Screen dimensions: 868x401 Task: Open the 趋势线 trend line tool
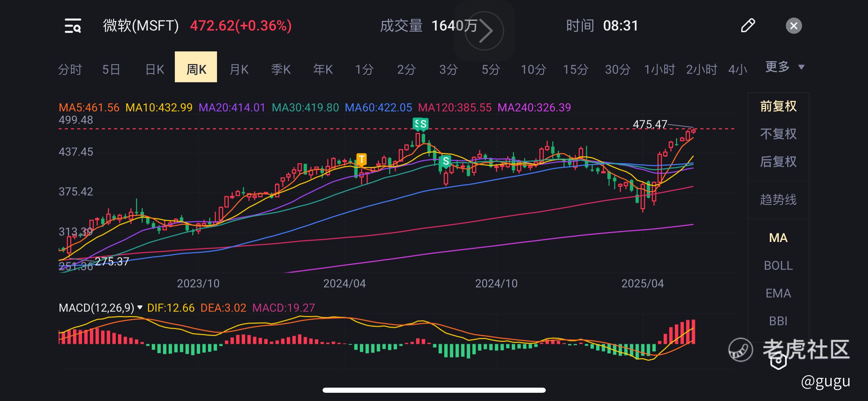click(x=778, y=199)
